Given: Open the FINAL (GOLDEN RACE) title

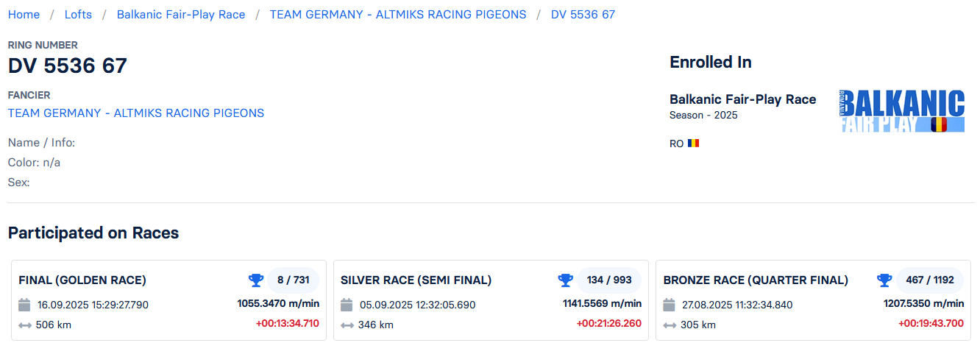Looking at the screenshot, I should (82, 280).
